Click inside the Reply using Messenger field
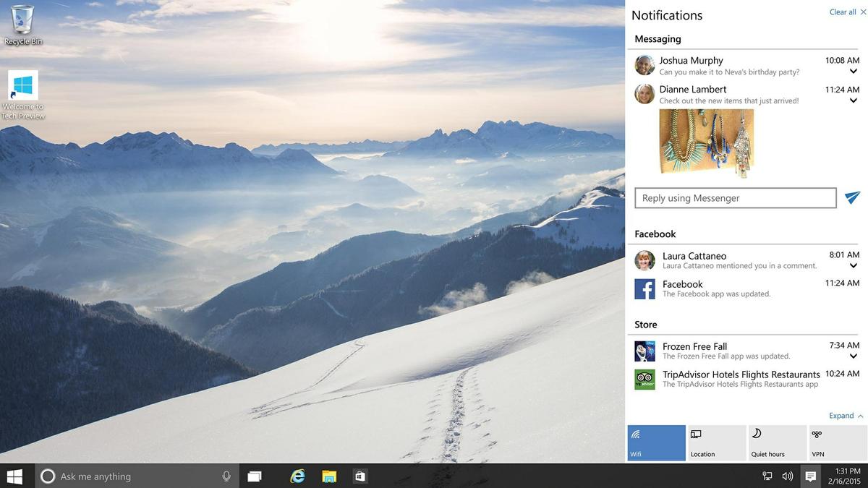Viewport: 868px width, 488px height. 735,197
